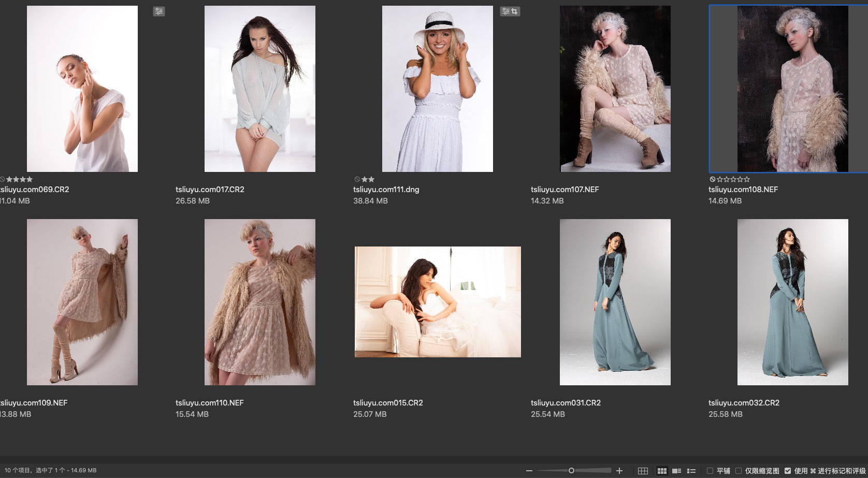The width and height of the screenshot is (868, 478).
Task: Click the adjustments and crop badge beside tsliuyu.com111.dng
Action: coord(510,11)
